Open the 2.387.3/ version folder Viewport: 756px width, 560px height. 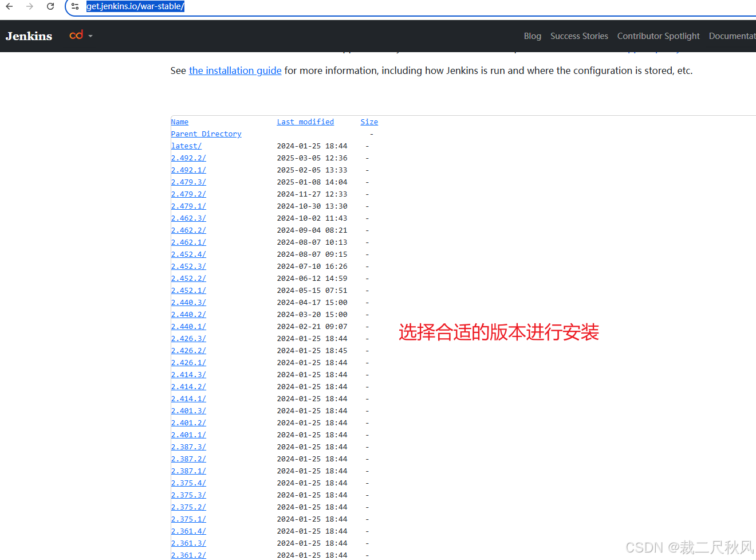[x=188, y=447]
